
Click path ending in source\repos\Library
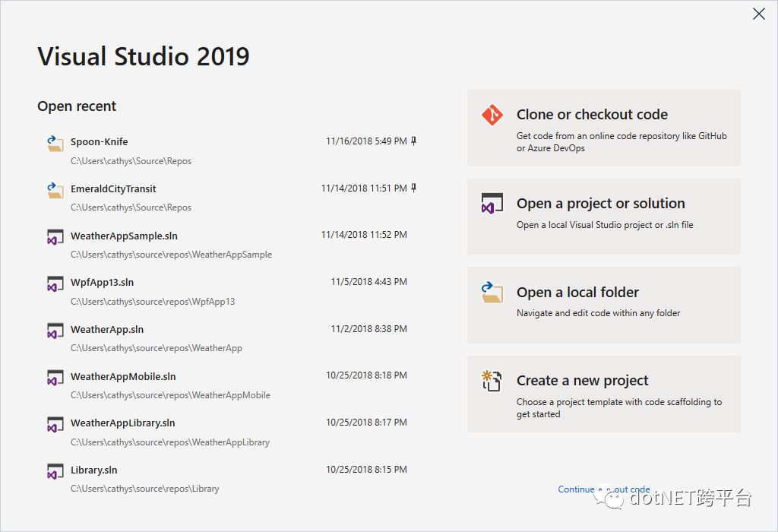145,489
